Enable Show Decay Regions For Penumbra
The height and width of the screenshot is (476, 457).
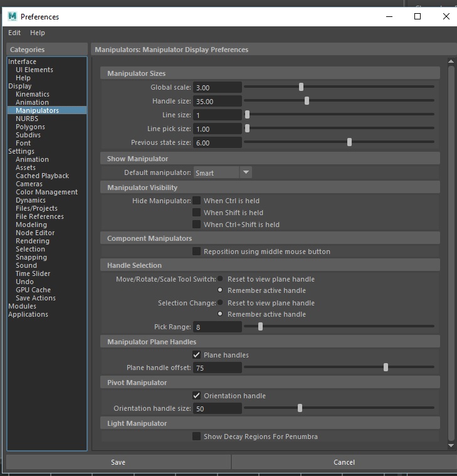pos(196,436)
